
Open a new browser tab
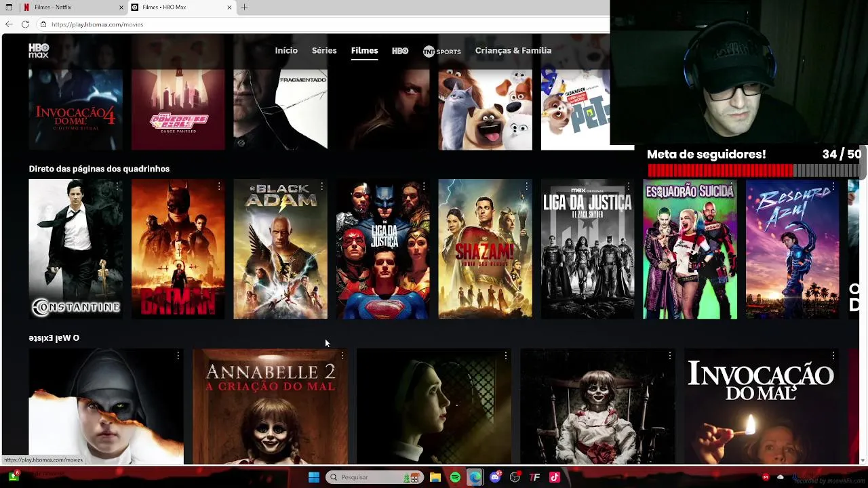tap(244, 7)
